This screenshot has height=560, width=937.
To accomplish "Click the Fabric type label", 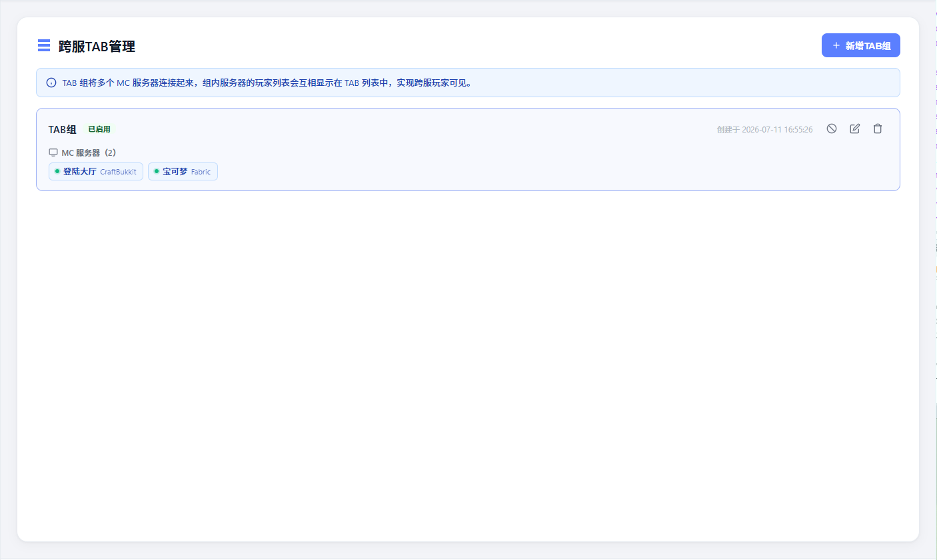I will pyautogui.click(x=201, y=172).
